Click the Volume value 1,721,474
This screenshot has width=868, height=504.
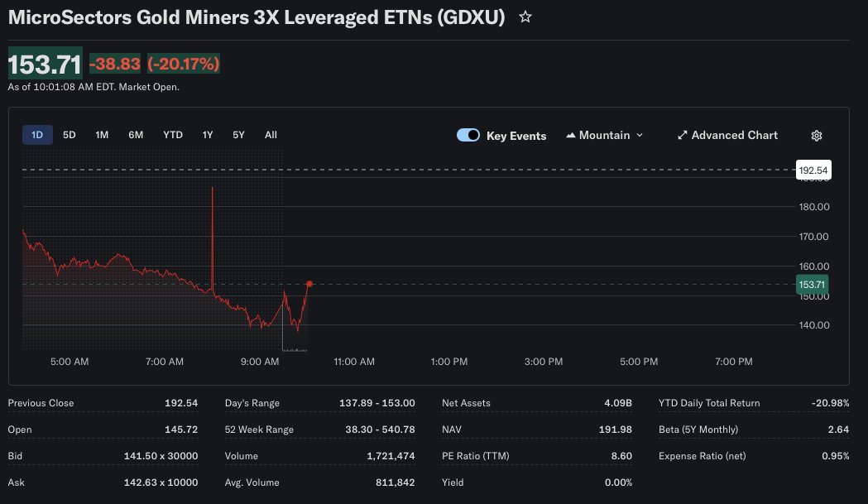coord(391,456)
